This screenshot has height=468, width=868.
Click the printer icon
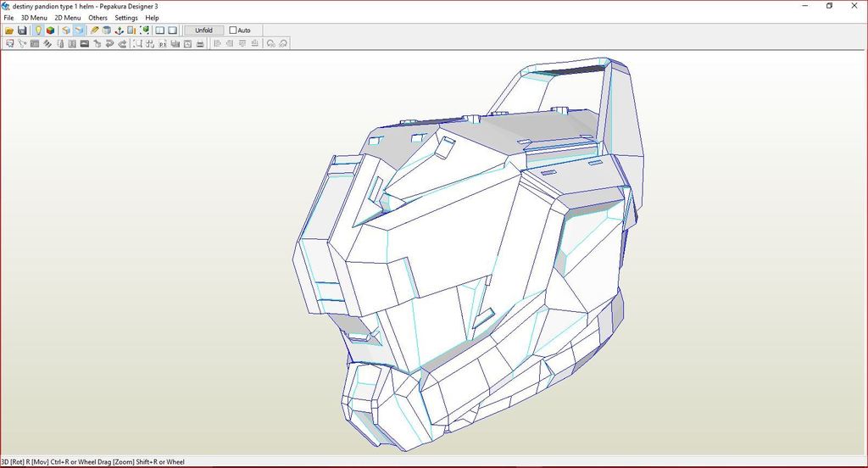click(x=200, y=44)
